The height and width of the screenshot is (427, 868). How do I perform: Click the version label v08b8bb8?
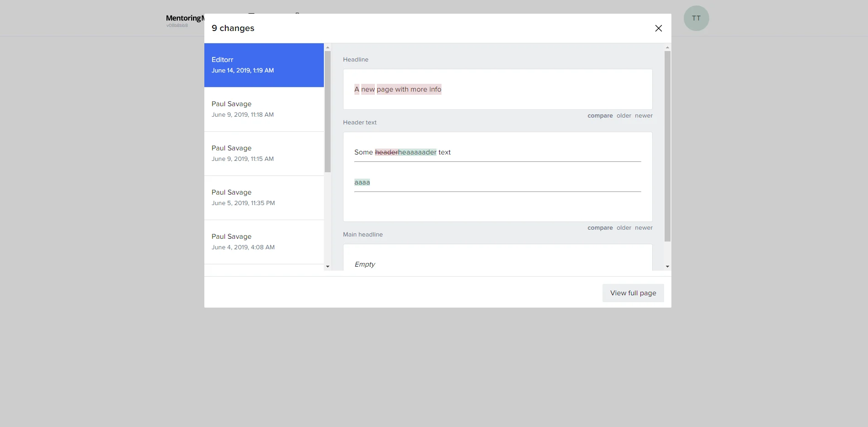click(x=177, y=26)
